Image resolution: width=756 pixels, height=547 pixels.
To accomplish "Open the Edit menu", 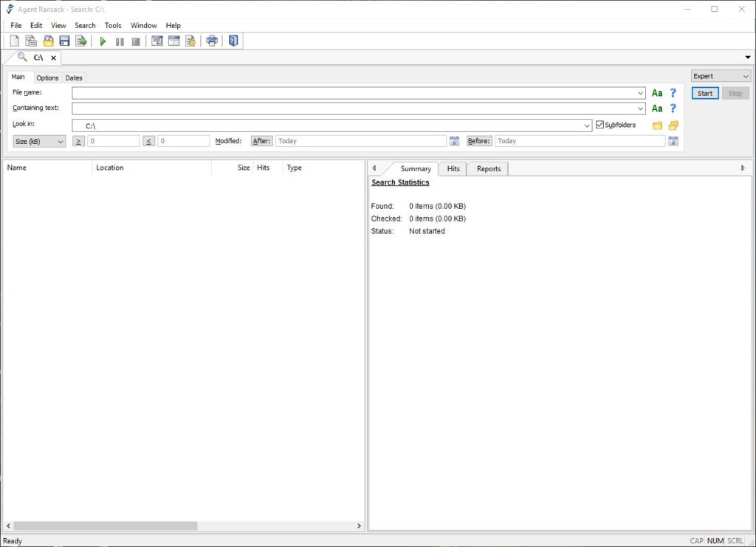I will (36, 26).
